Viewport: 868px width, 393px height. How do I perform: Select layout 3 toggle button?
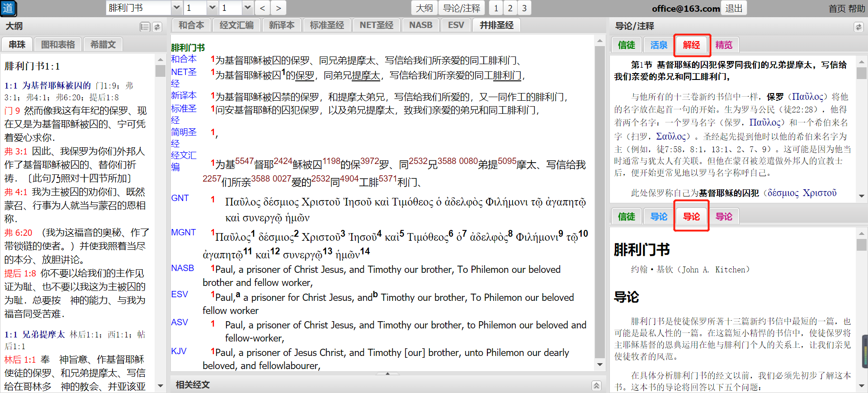[x=524, y=8]
